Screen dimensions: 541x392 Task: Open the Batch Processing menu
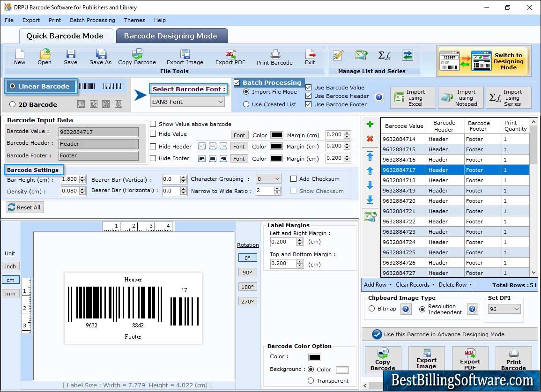click(92, 20)
